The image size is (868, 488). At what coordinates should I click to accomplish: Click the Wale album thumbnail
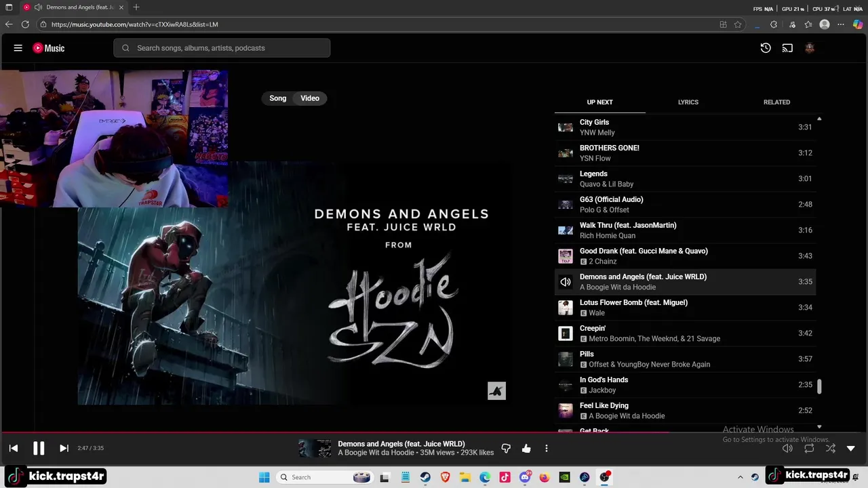tap(566, 308)
